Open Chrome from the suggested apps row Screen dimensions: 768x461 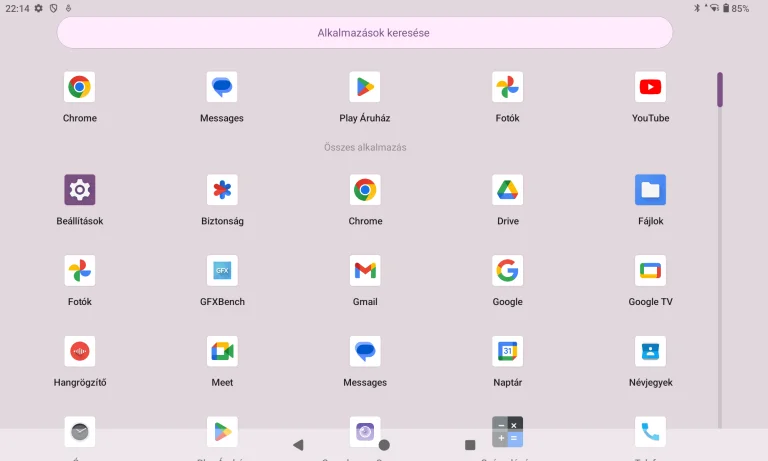click(79, 87)
